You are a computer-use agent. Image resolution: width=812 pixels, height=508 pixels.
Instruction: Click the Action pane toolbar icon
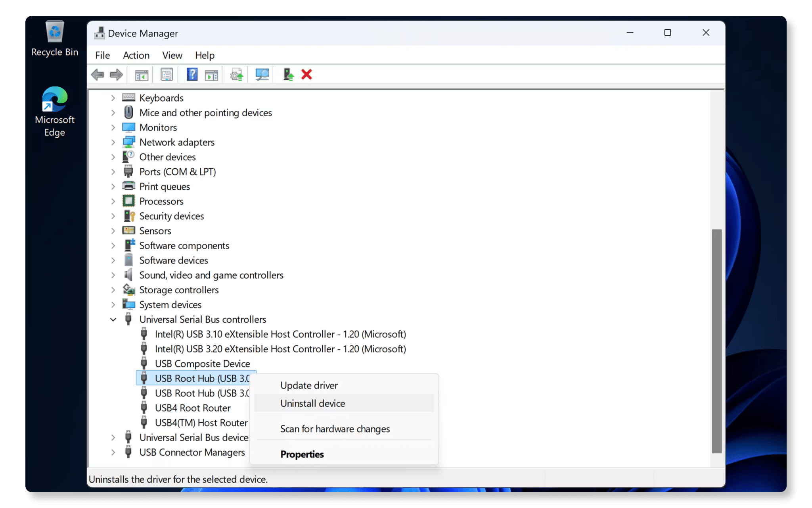tap(211, 75)
